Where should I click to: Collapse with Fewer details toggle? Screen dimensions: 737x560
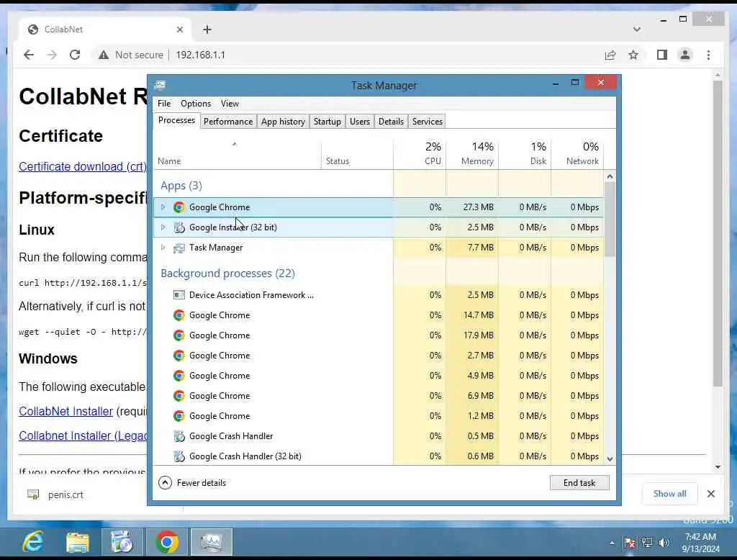pos(192,483)
